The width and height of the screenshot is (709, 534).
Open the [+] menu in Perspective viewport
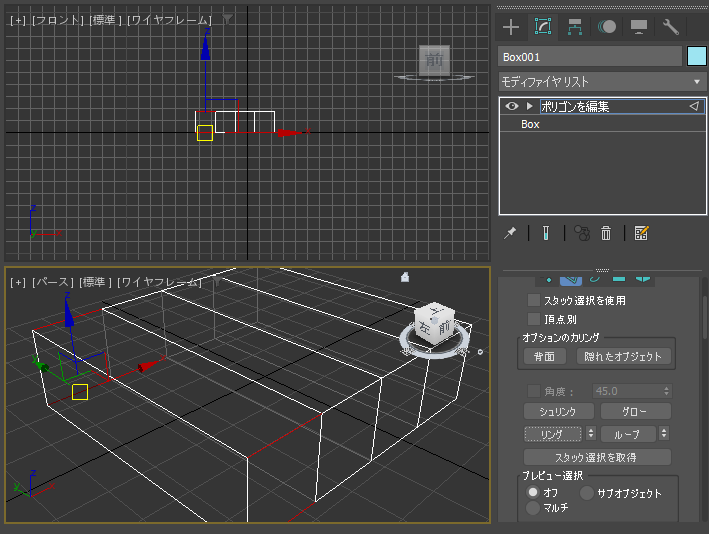point(18,282)
